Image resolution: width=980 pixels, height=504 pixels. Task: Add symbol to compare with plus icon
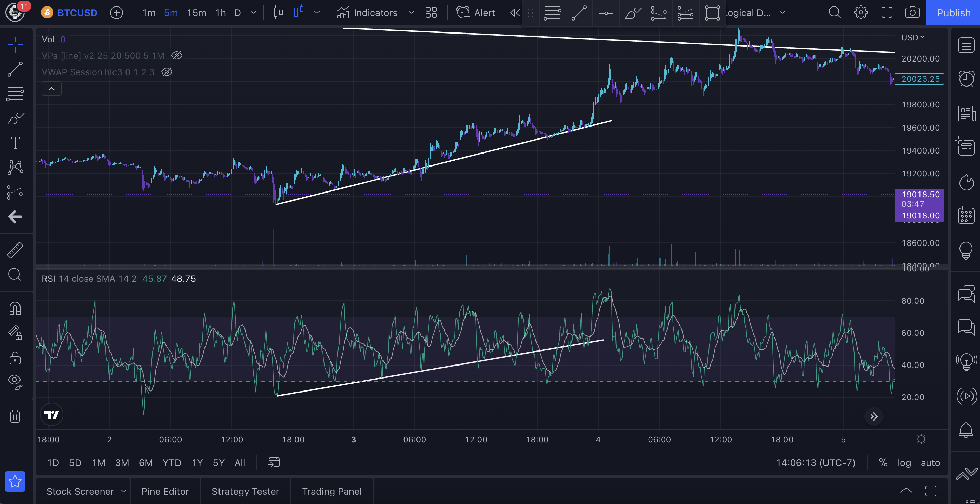pos(116,13)
